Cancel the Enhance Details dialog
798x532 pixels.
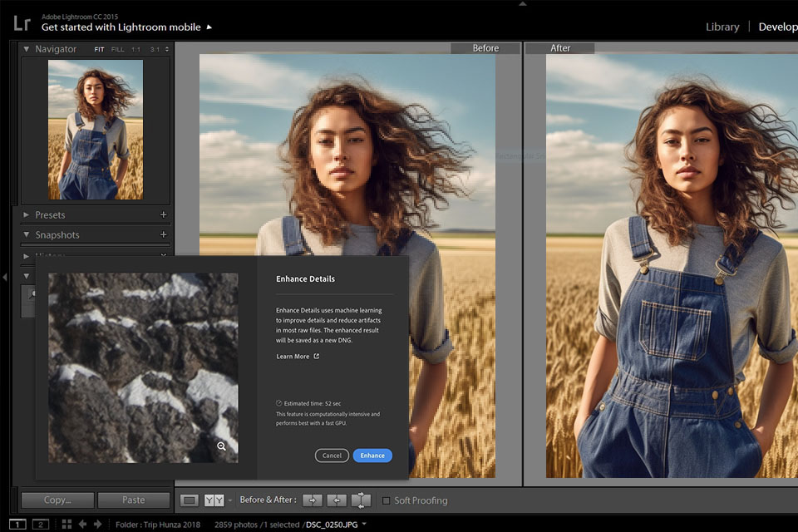click(x=332, y=456)
